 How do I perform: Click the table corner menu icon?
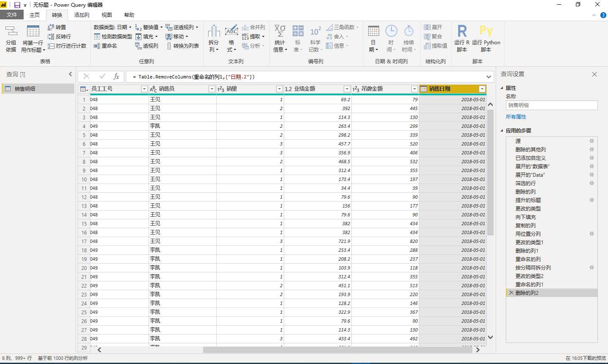click(x=84, y=89)
